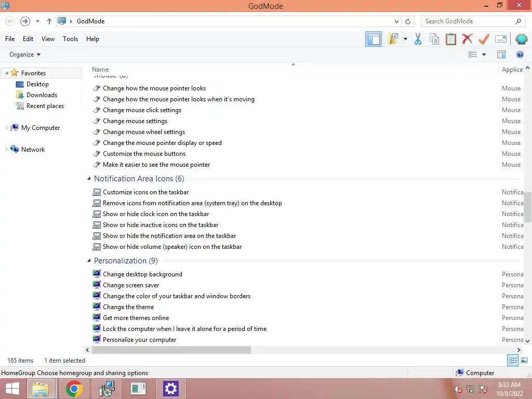Select Desktop in Favorites
This screenshot has width=532, height=399.
37,84
